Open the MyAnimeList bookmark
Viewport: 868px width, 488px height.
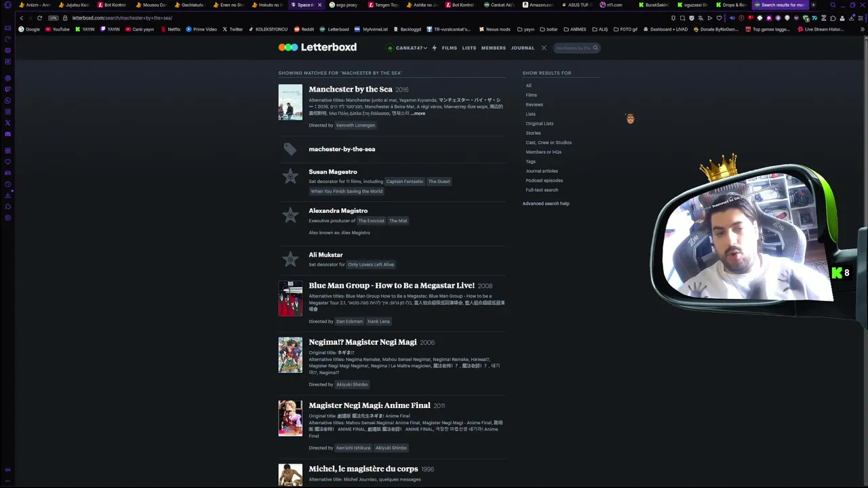(x=371, y=30)
